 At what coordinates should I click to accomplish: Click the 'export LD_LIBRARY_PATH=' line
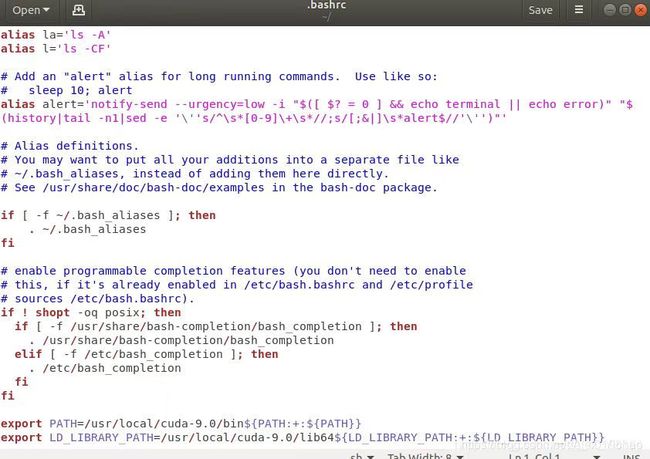[x=303, y=438]
